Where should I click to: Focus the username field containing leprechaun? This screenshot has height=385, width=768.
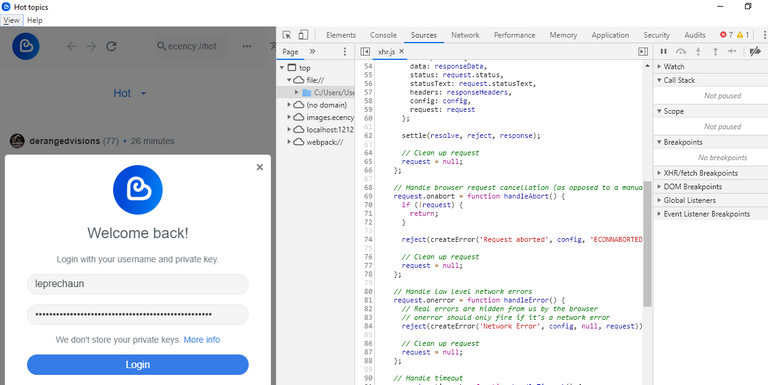(x=138, y=284)
